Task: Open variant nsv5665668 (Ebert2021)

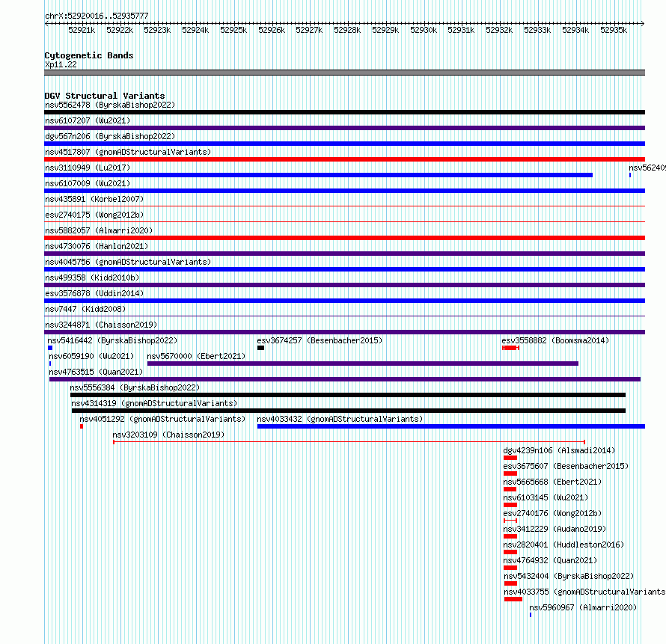Action: coord(552,482)
